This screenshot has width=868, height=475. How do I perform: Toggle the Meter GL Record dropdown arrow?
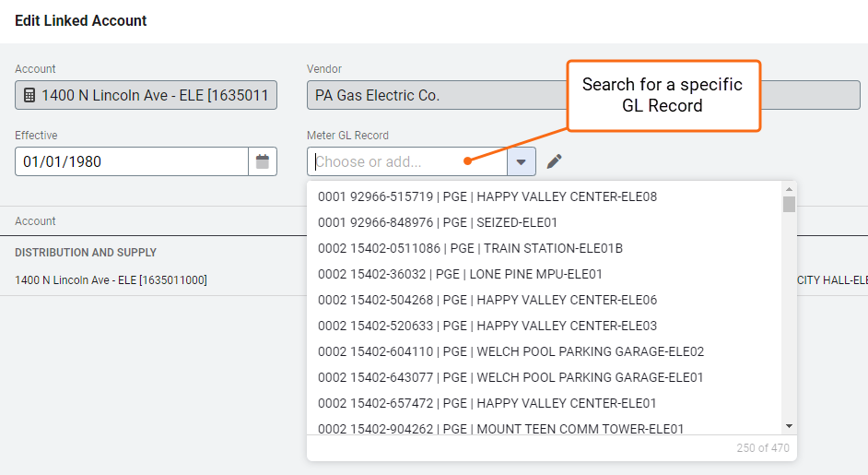click(521, 161)
